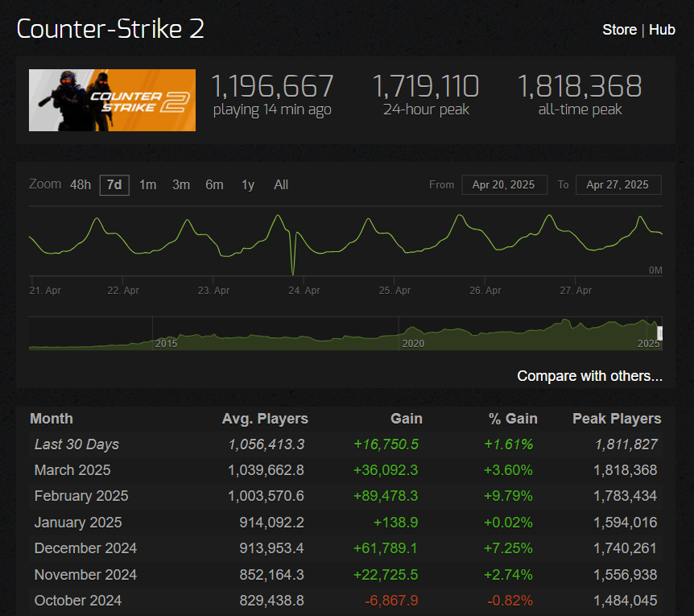Click the +7.25% gain percentage
This screenshot has height=616, width=694.
click(x=508, y=548)
